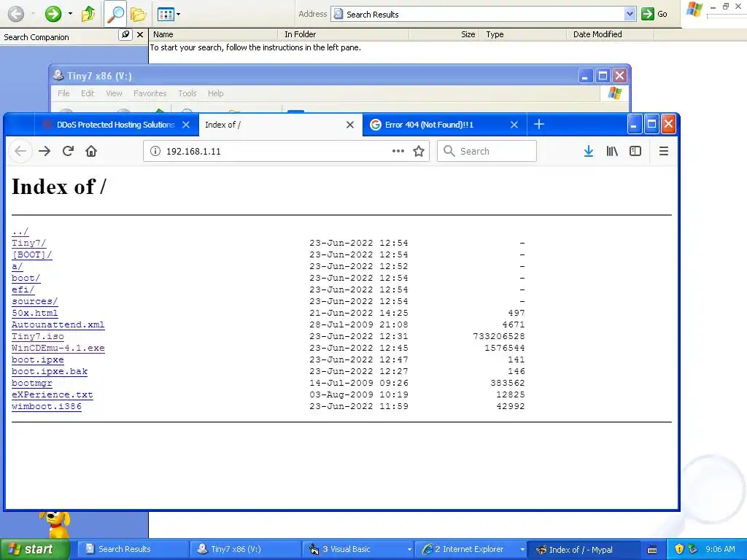747x560 pixels.
Task: Sort by the Date Modified column
Action: [x=611, y=34]
